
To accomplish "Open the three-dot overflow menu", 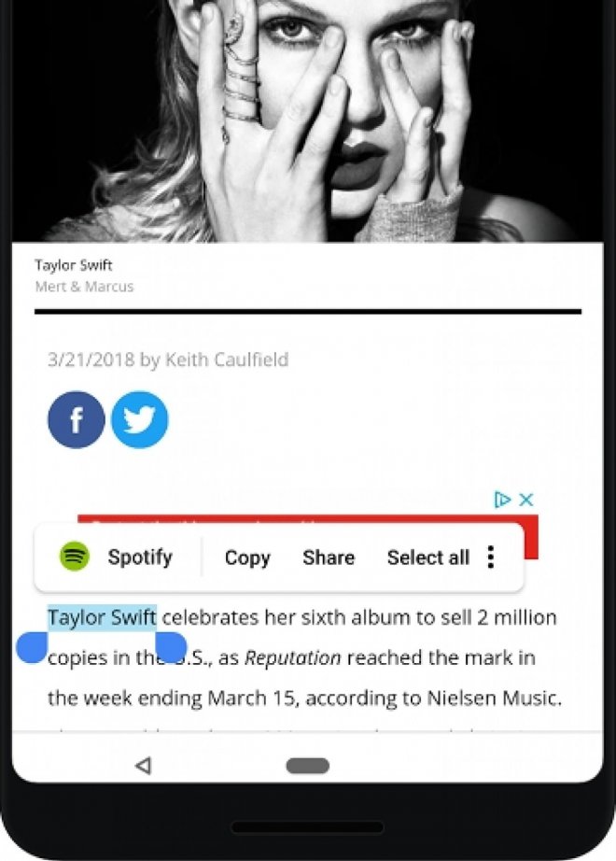I will tap(491, 558).
